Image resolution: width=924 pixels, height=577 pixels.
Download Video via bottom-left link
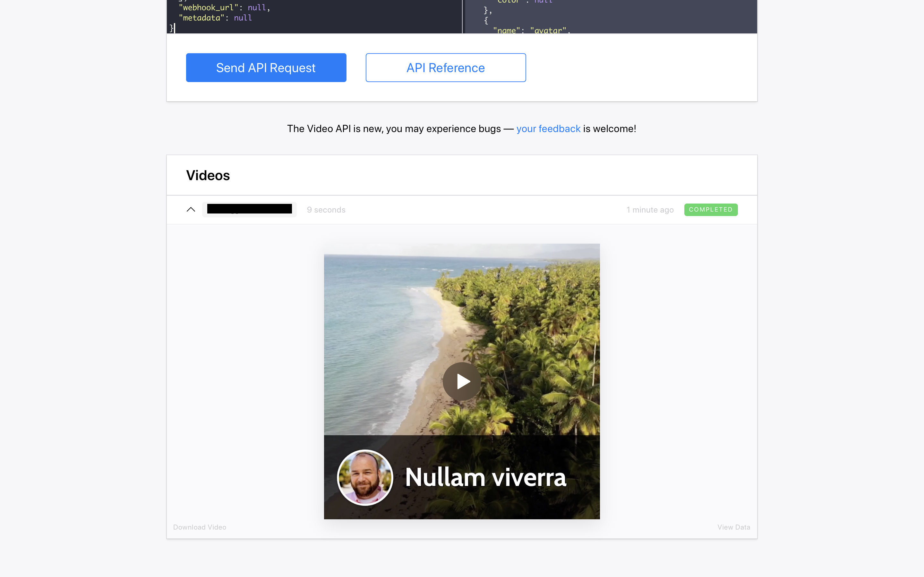(199, 527)
